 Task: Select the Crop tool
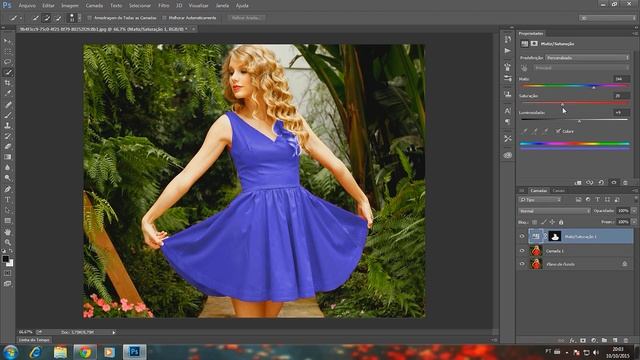click(7, 83)
